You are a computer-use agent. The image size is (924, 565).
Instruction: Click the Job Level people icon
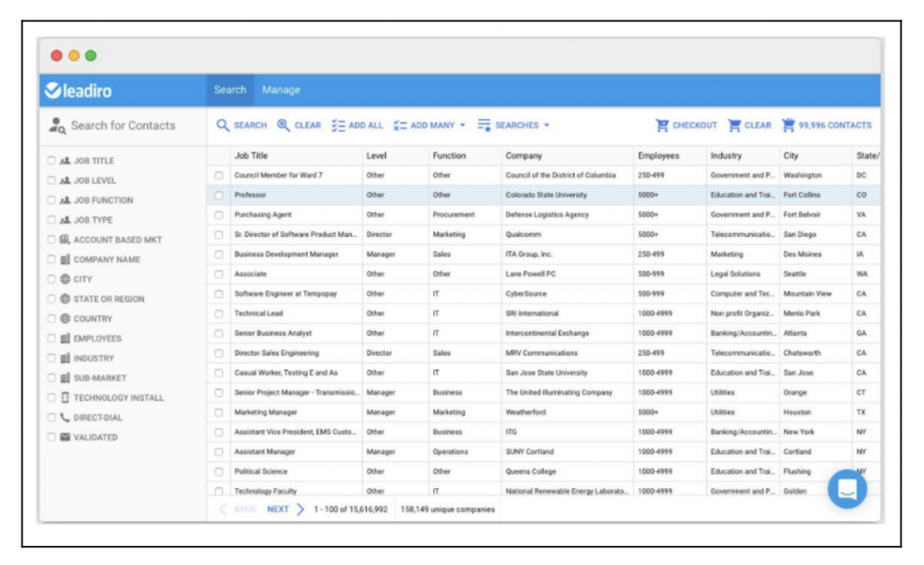coord(65,181)
